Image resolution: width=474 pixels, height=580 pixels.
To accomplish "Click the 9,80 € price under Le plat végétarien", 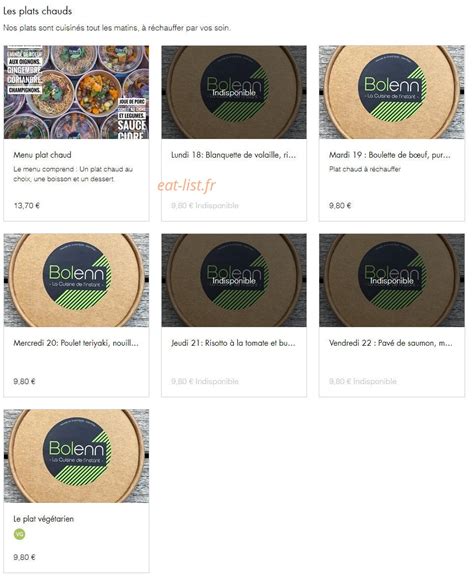I will [x=24, y=557].
